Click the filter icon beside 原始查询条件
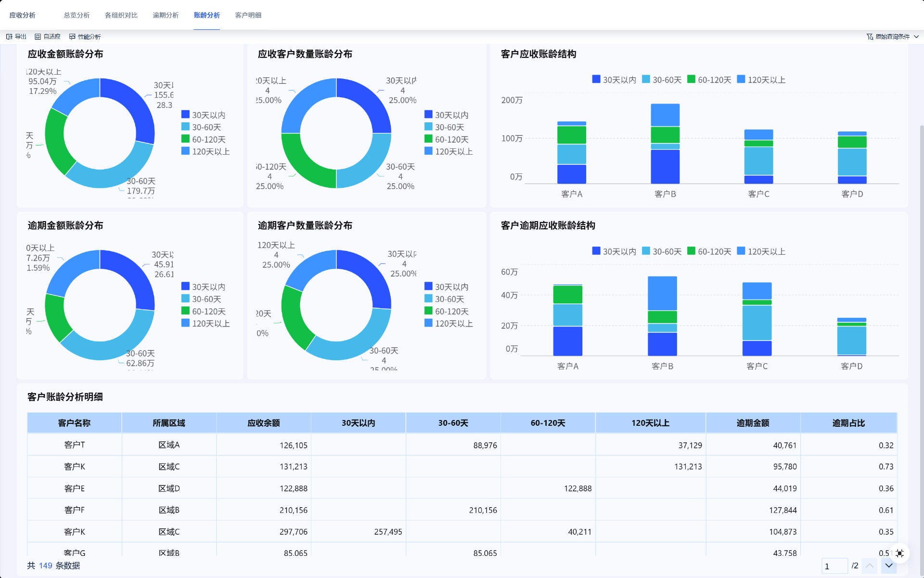 coord(870,37)
